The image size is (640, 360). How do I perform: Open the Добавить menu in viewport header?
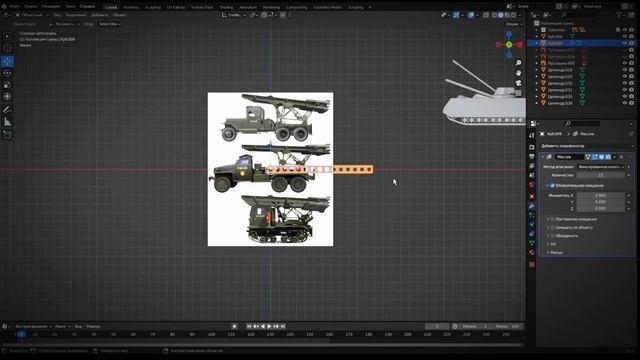(99, 15)
